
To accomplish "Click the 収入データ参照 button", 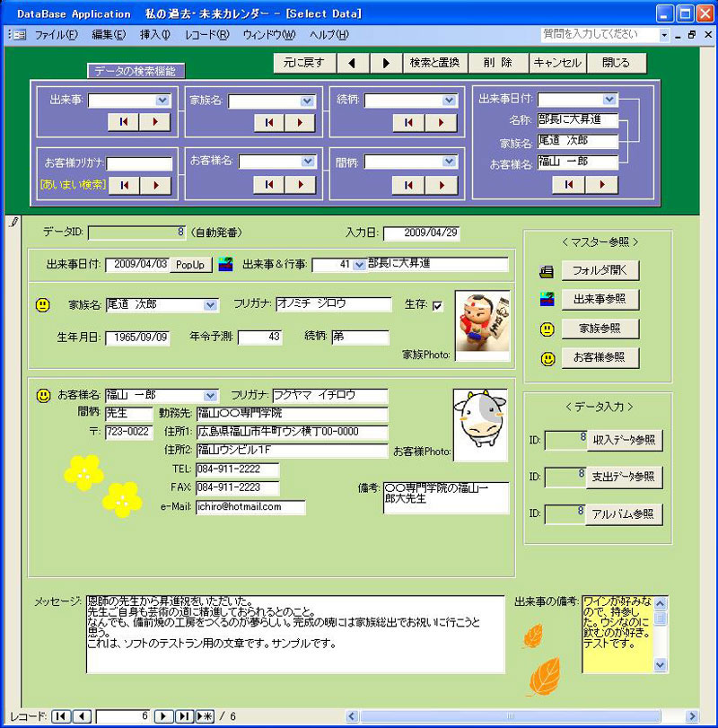I will (x=625, y=441).
